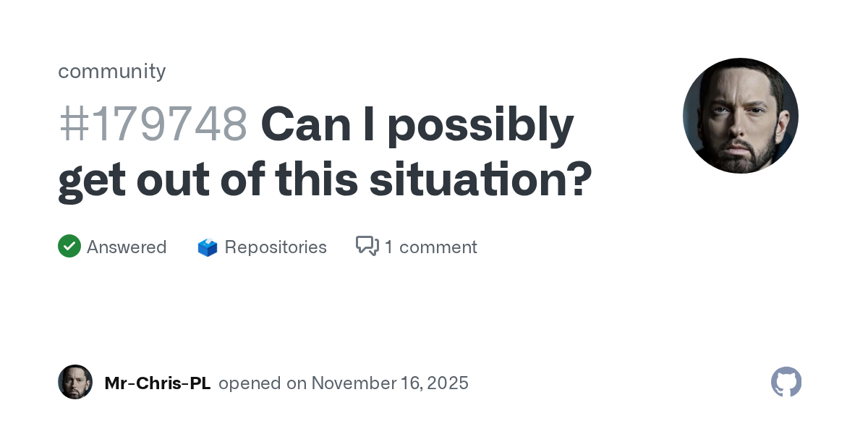Click the title line "Can I possibly"
This screenshot has width=868, height=434.
click(x=417, y=124)
